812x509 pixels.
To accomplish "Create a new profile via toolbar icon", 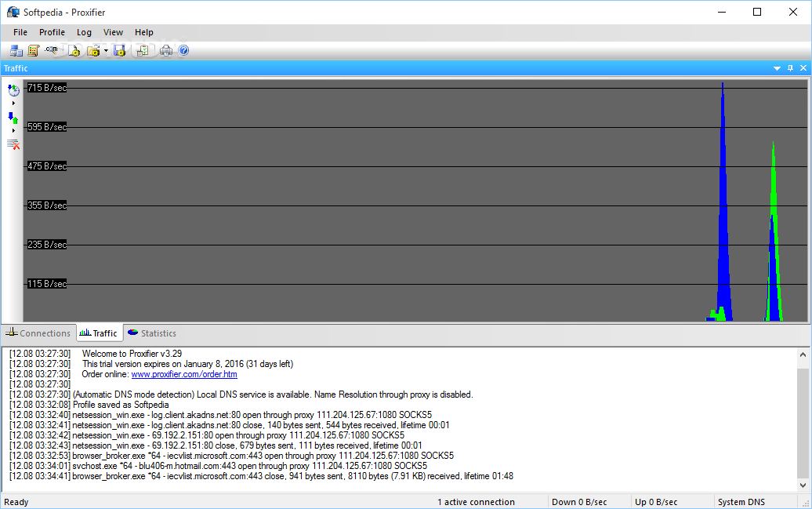I will pyautogui.click(x=74, y=50).
